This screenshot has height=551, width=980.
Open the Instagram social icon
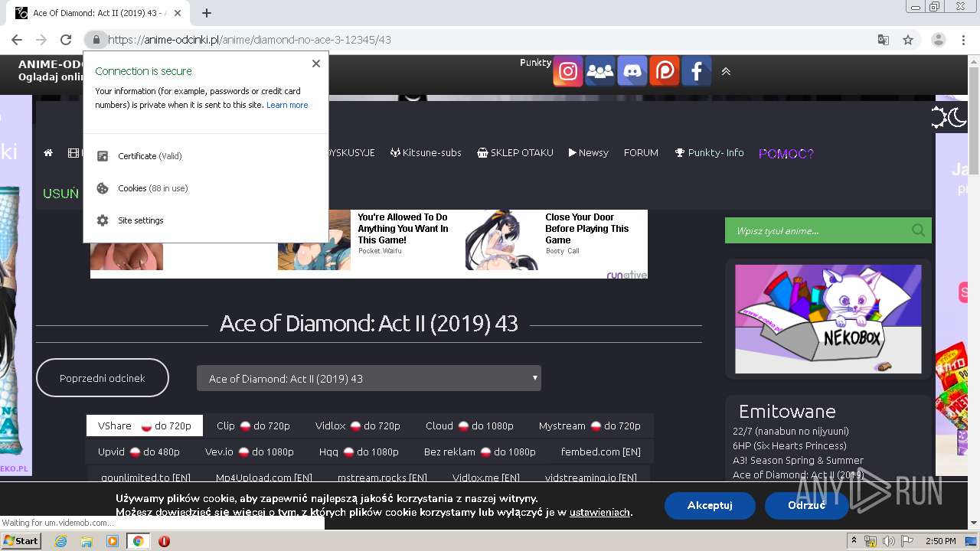pos(567,71)
